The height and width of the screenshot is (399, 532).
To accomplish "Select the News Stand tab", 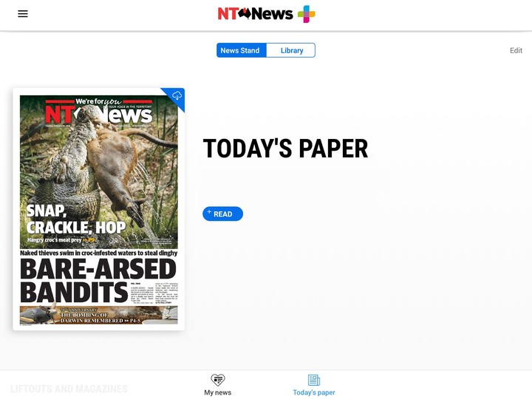I will [242, 50].
